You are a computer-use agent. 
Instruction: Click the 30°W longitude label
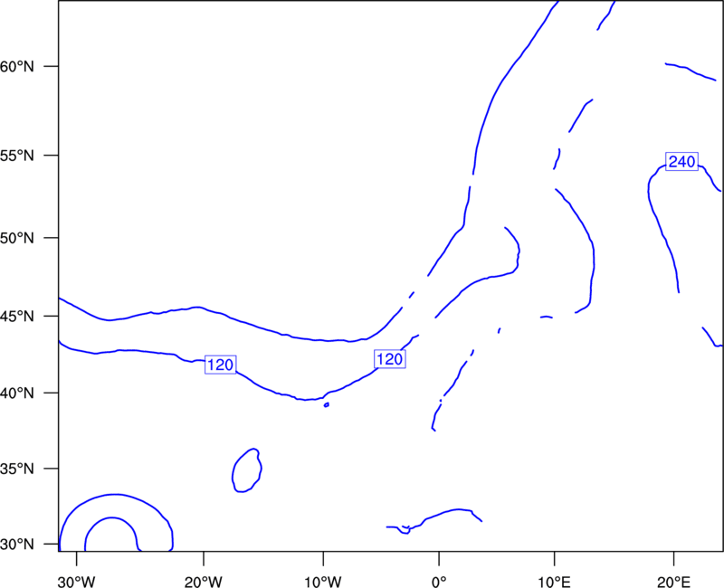tap(77, 582)
